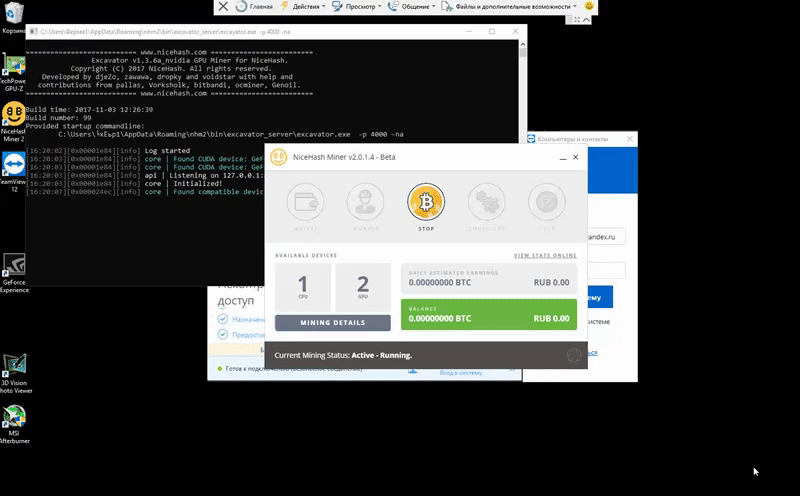Viewport: 800px width, 496px height.
Task: Open the Recycle Bin desktop icon
Action: click(x=14, y=17)
